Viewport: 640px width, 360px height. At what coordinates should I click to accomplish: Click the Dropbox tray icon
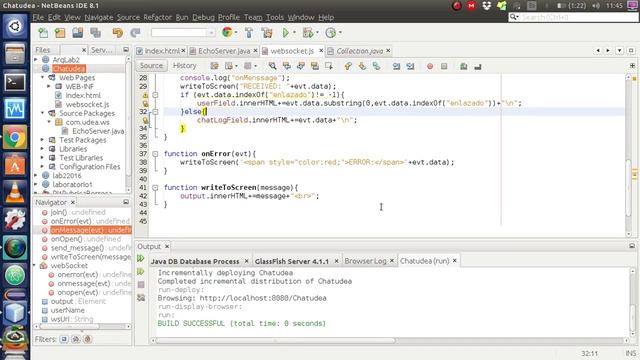tap(487, 6)
